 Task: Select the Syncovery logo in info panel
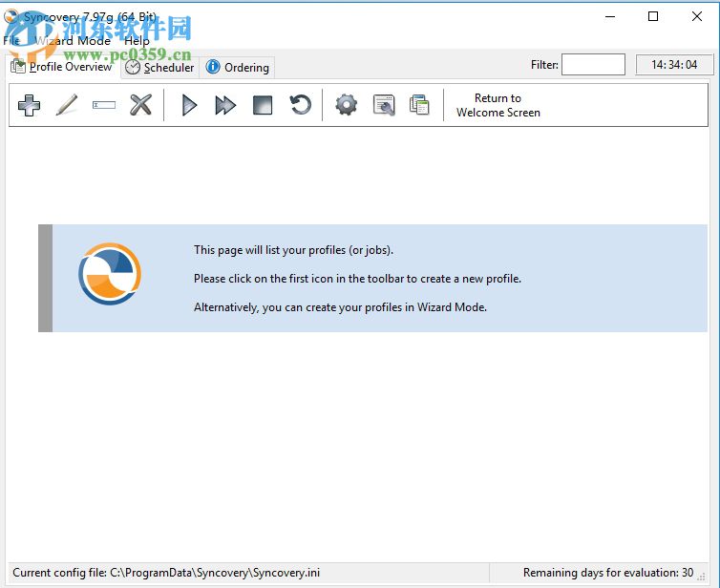(x=110, y=274)
